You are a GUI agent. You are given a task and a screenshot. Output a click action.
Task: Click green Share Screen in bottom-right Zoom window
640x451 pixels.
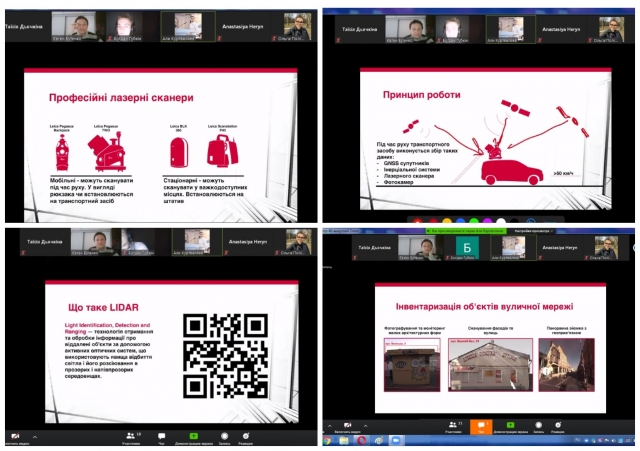pos(510,427)
